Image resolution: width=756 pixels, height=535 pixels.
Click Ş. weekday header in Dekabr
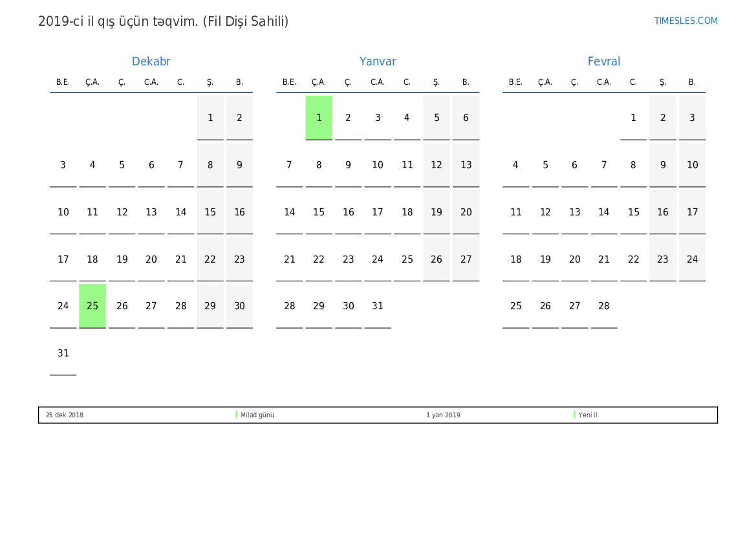point(210,83)
